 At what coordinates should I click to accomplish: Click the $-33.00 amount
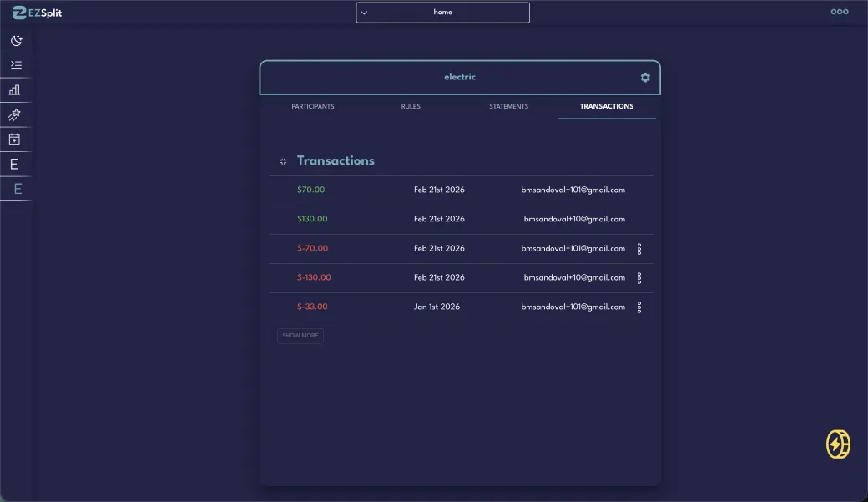click(x=312, y=307)
